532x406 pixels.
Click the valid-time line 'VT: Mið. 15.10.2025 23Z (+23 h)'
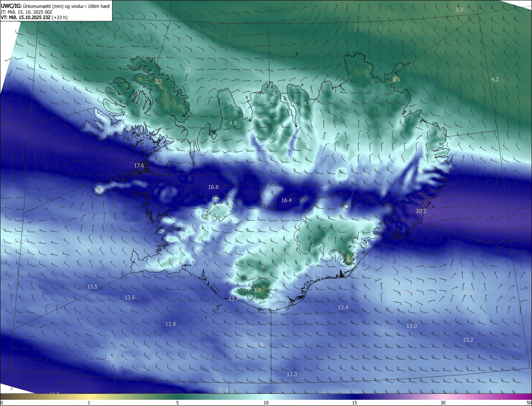pyautogui.click(x=34, y=17)
